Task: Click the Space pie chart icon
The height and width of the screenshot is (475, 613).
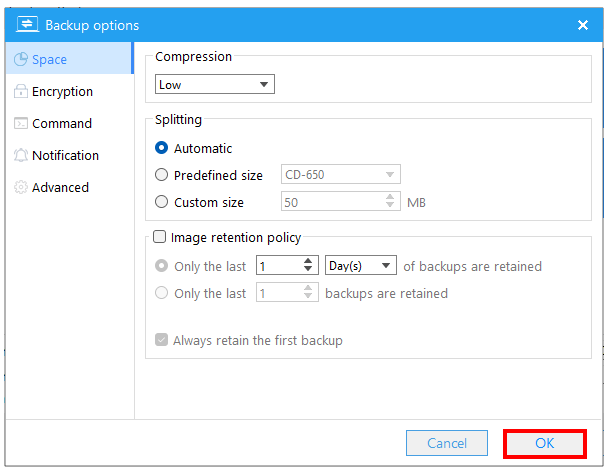Action: (x=21, y=59)
